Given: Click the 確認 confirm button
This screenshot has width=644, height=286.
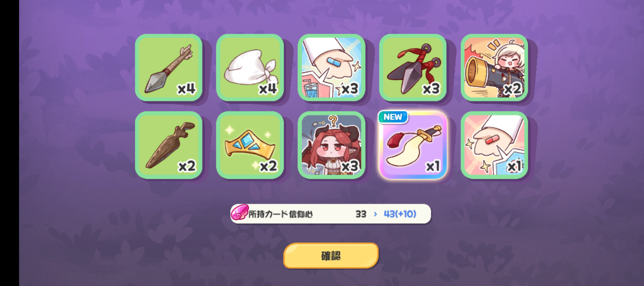Looking at the screenshot, I should (331, 256).
